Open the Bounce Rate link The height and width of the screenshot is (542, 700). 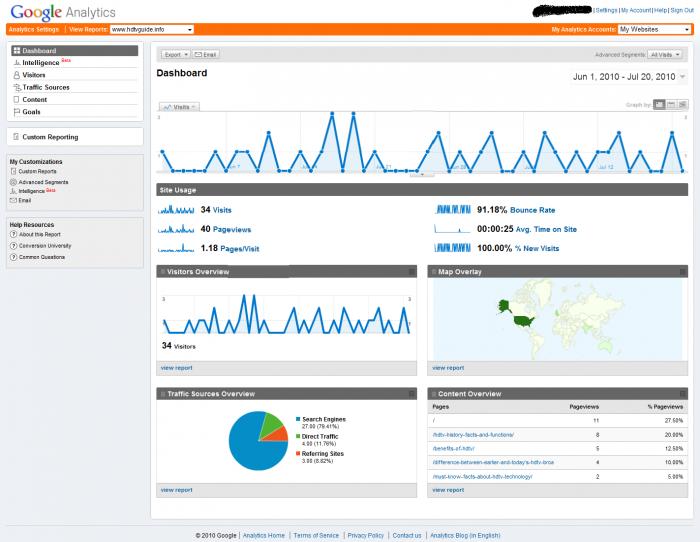[x=533, y=210]
